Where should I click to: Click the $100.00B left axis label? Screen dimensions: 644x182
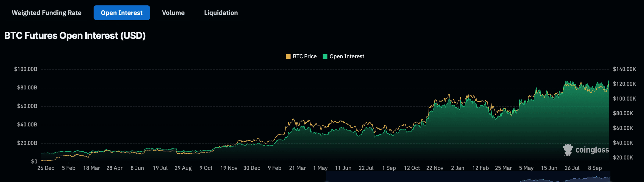pyautogui.click(x=25, y=69)
